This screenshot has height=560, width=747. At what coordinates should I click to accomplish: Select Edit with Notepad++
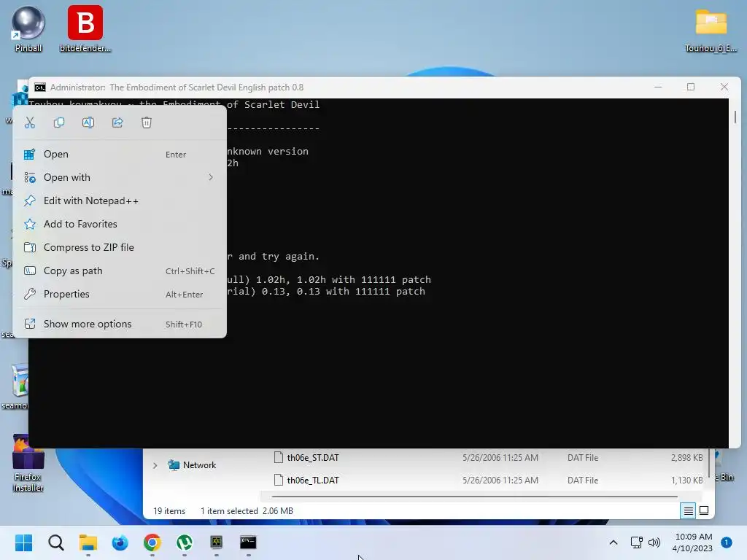click(120, 201)
